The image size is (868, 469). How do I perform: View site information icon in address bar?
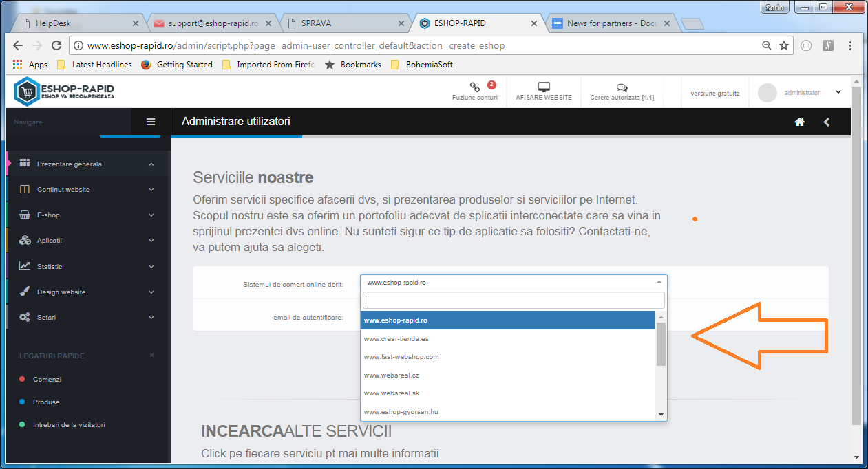tap(79, 46)
